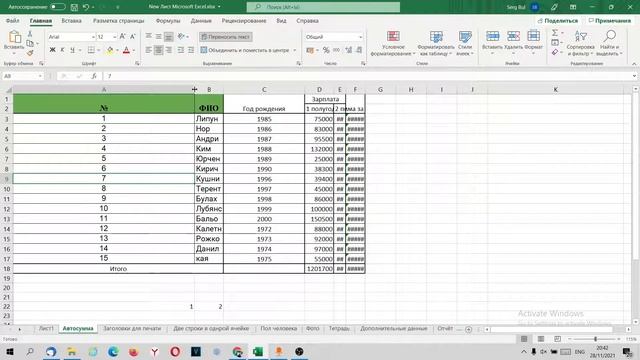Click the Undo arrow icon
Image resolution: width=640 pixels, height=360 pixels.
point(86,7)
